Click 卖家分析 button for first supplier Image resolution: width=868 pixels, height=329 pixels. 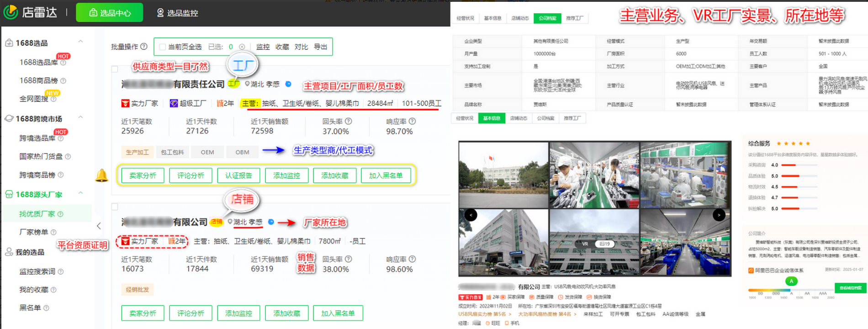tap(143, 175)
